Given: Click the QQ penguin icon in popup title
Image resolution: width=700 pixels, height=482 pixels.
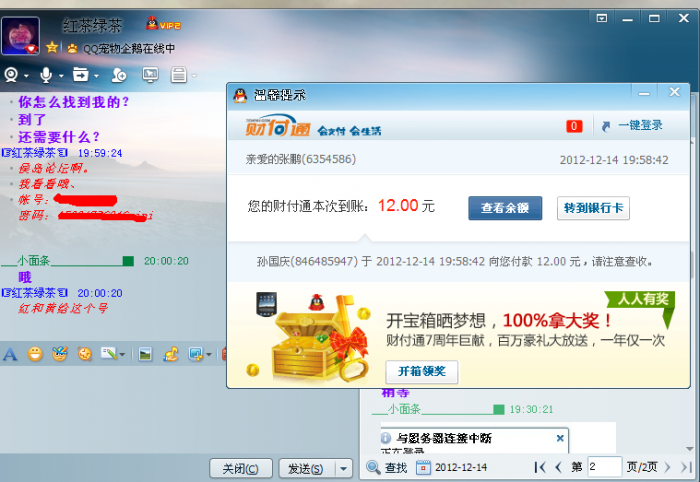Looking at the screenshot, I should coord(240,95).
